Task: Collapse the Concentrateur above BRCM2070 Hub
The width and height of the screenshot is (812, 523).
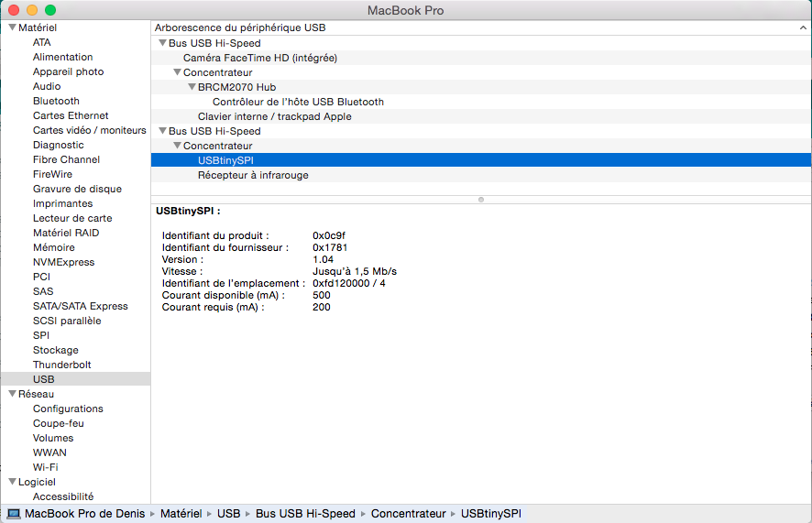Action: [x=177, y=72]
